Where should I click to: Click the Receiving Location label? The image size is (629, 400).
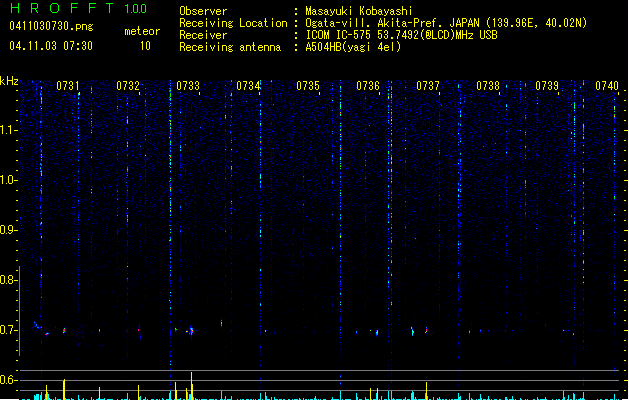pos(233,23)
